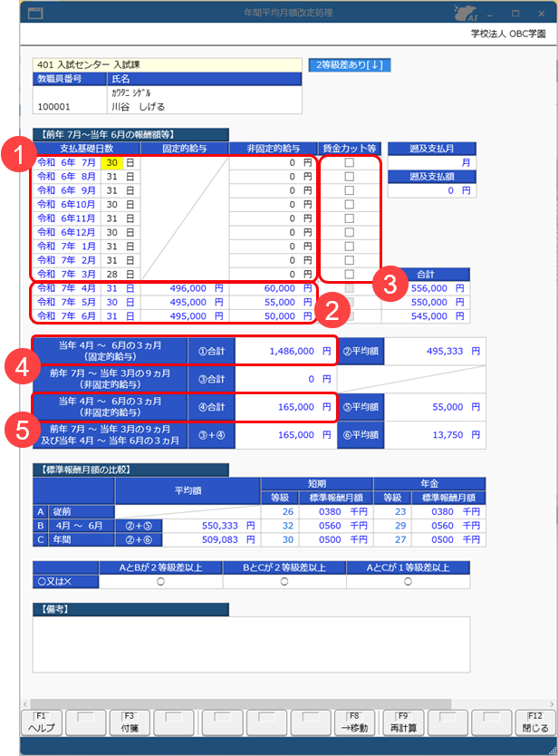558x756 pixels.
Task: Click the 2等級差あり[↓] button
Action: pyautogui.click(x=350, y=65)
